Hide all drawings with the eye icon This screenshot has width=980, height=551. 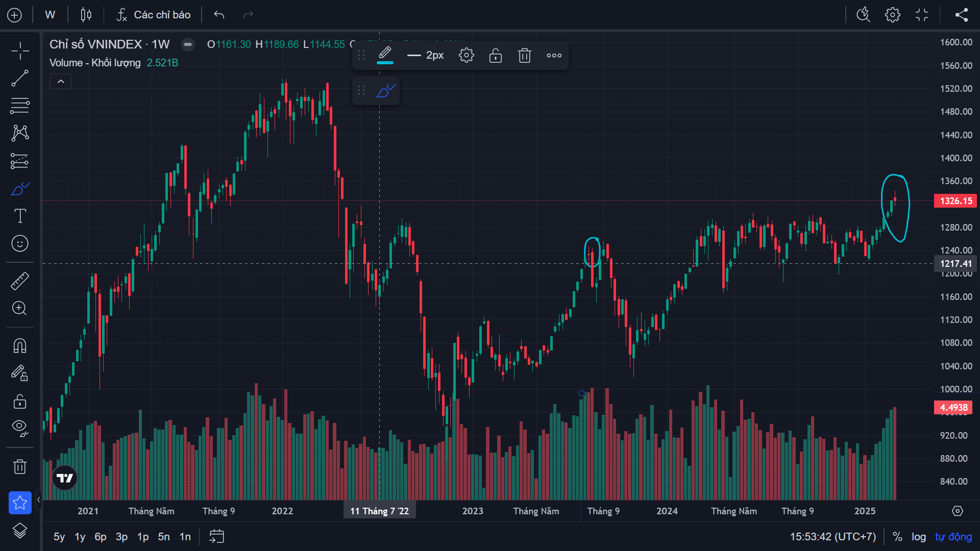20,427
